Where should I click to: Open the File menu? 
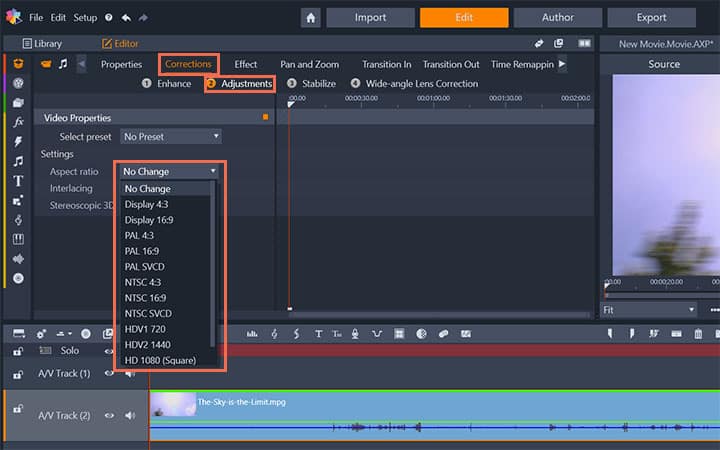point(36,17)
